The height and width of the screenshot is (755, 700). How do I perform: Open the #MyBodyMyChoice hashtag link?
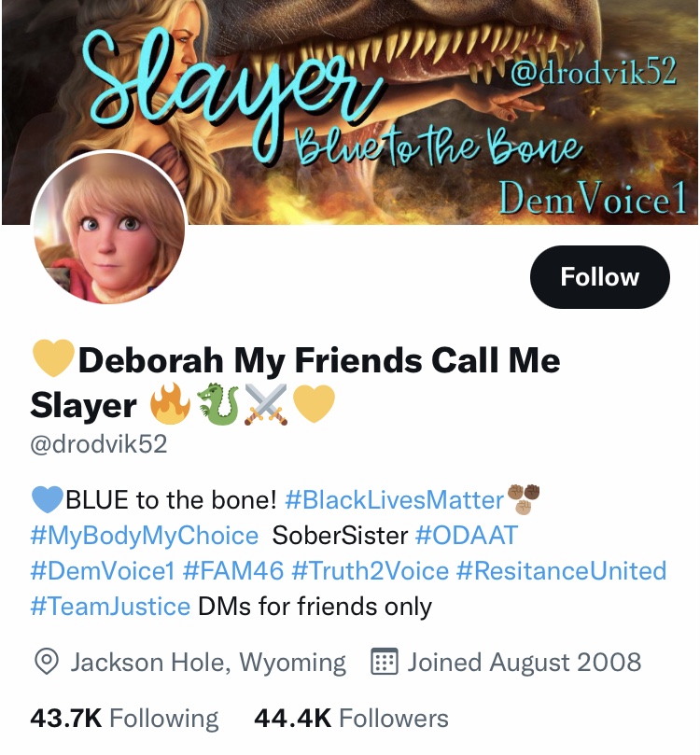(144, 536)
